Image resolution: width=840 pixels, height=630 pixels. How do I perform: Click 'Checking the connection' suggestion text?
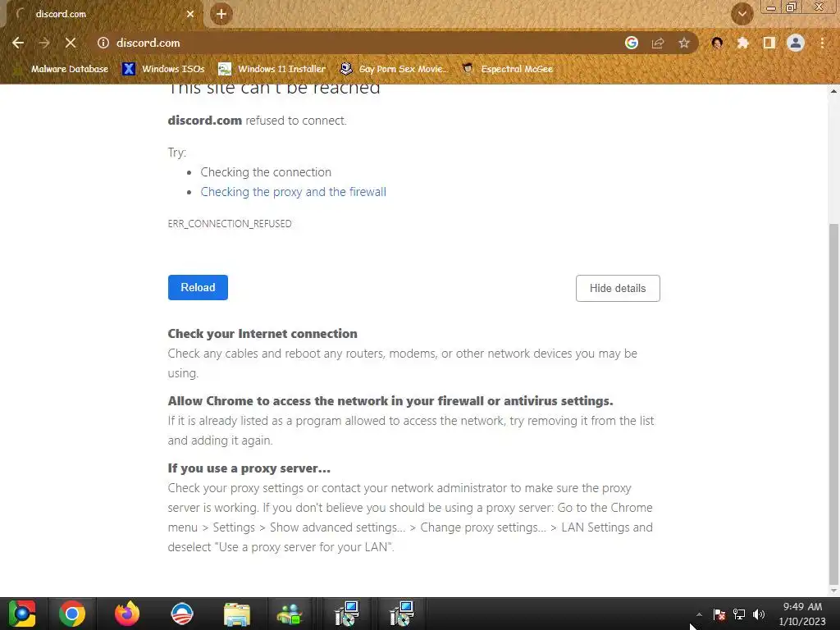(x=266, y=172)
